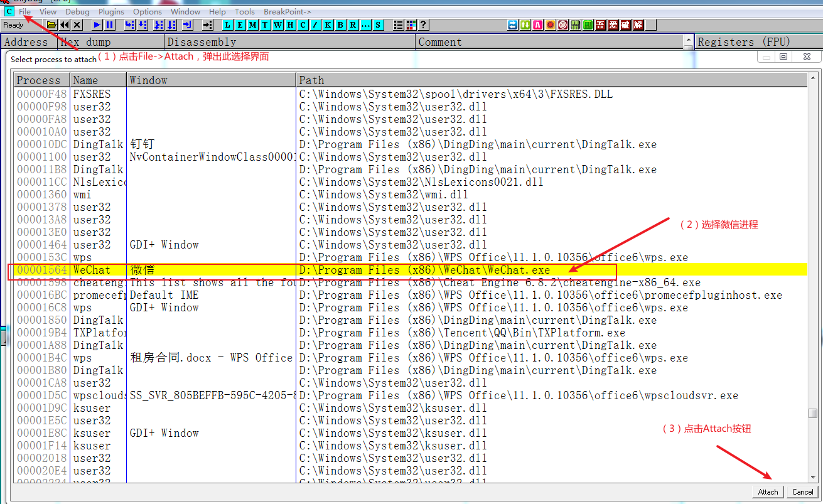The width and height of the screenshot is (823, 504).
Task: Click the question mark help icon
Action: click(423, 25)
